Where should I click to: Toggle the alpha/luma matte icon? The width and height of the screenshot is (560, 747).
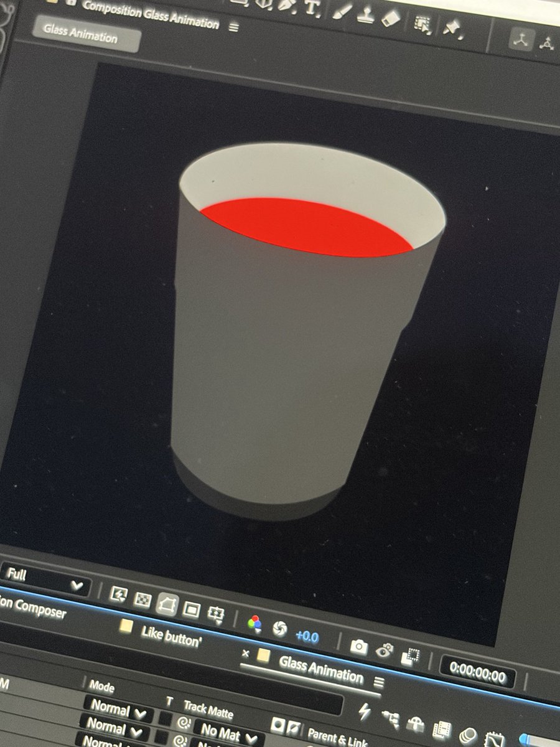point(278,725)
